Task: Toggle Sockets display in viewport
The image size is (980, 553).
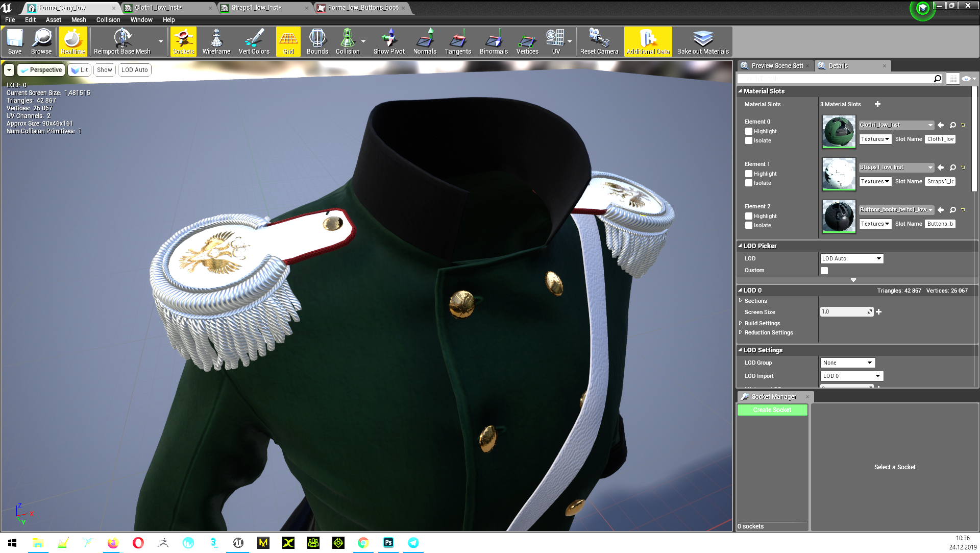Action: click(x=183, y=41)
